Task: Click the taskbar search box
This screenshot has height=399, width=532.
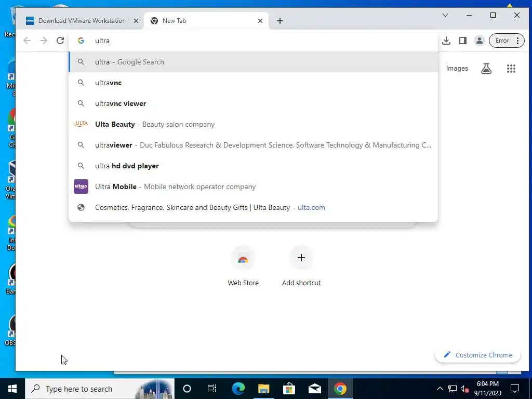Action: coord(100,389)
